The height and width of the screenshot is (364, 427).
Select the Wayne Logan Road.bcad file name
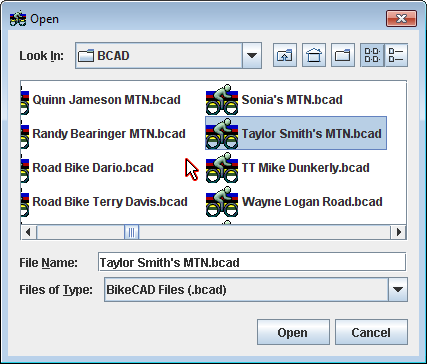click(x=312, y=202)
